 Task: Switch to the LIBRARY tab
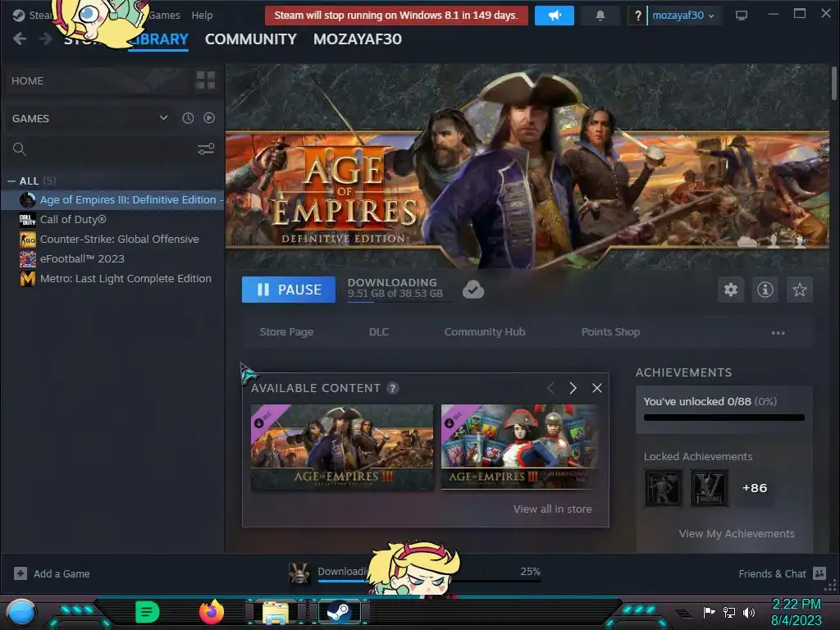click(158, 39)
